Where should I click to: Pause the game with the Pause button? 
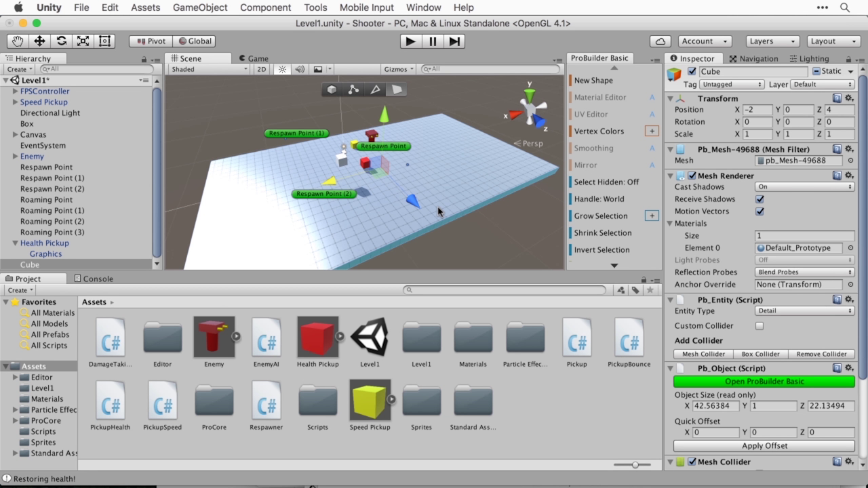tap(433, 41)
